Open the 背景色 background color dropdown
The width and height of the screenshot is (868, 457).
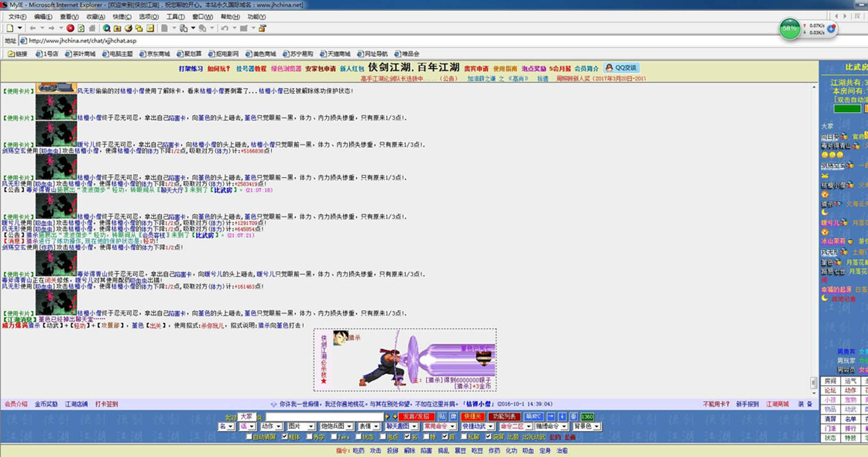586,426
